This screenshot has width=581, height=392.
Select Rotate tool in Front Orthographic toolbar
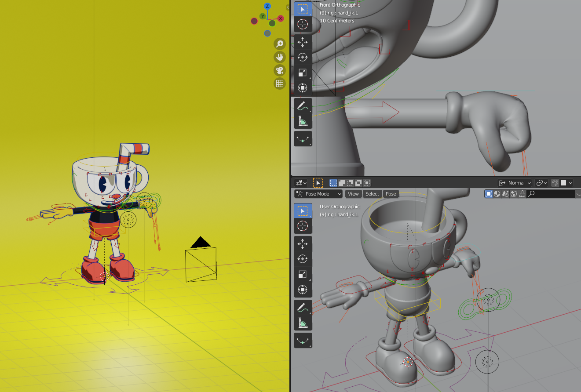click(303, 58)
